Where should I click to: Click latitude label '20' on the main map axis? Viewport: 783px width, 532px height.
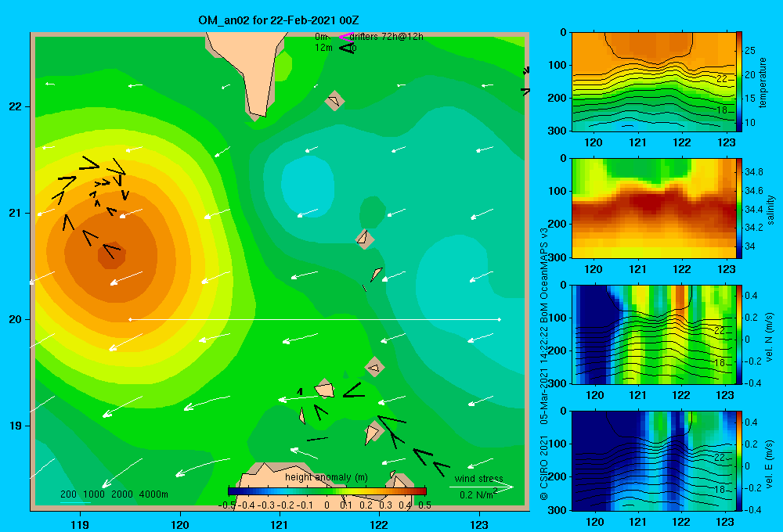16,319
